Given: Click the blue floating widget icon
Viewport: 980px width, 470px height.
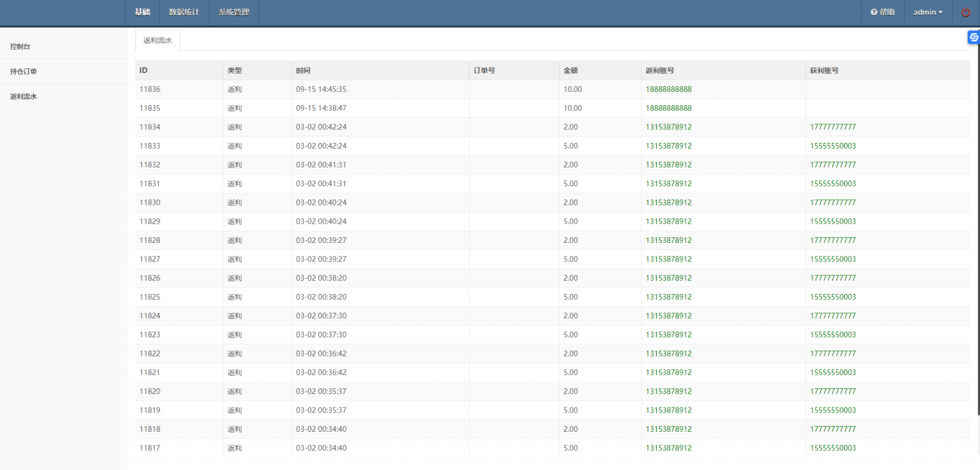Looking at the screenshot, I should click(974, 38).
